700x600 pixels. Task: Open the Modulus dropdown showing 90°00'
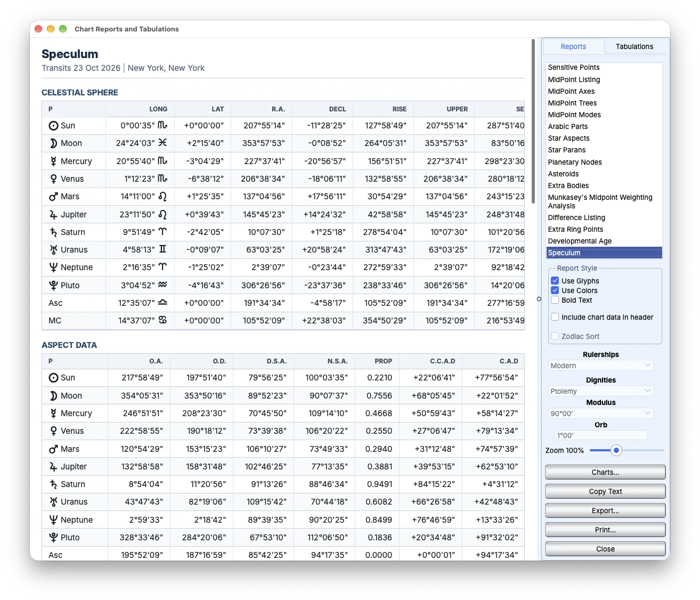click(x=601, y=413)
